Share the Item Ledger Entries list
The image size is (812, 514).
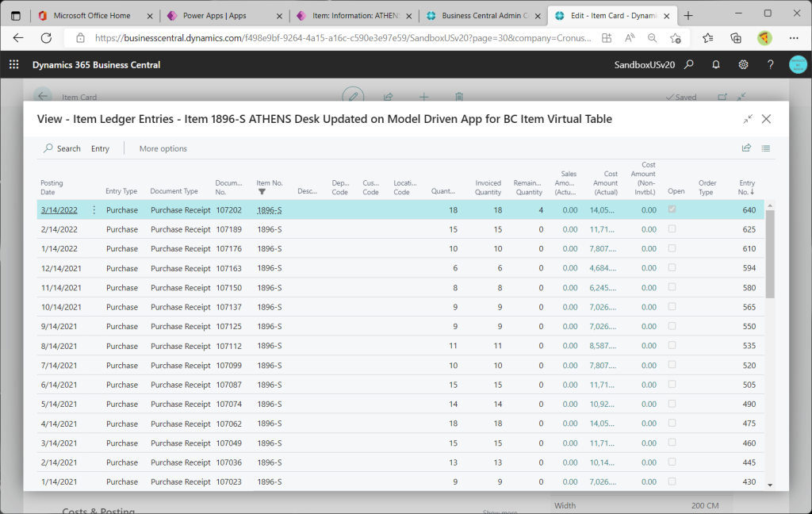[746, 148]
